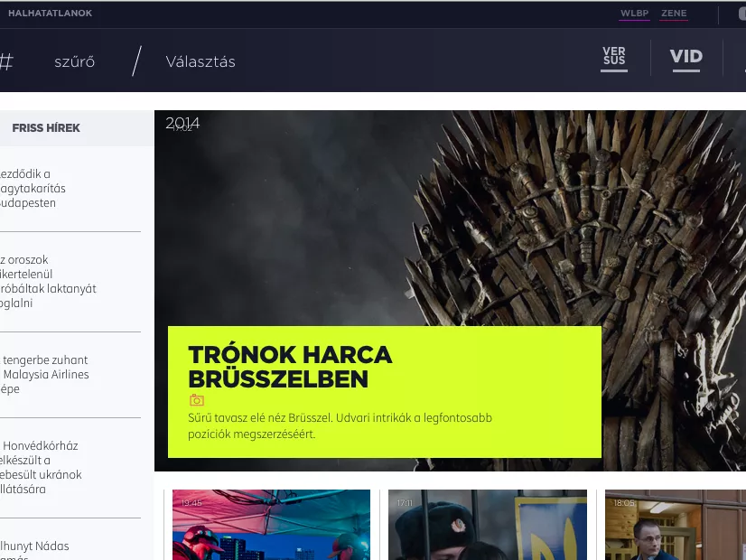The height and width of the screenshot is (560, 746).
Task: Open the HALHATATLANOK link in top bar
Action: point(50,14)
